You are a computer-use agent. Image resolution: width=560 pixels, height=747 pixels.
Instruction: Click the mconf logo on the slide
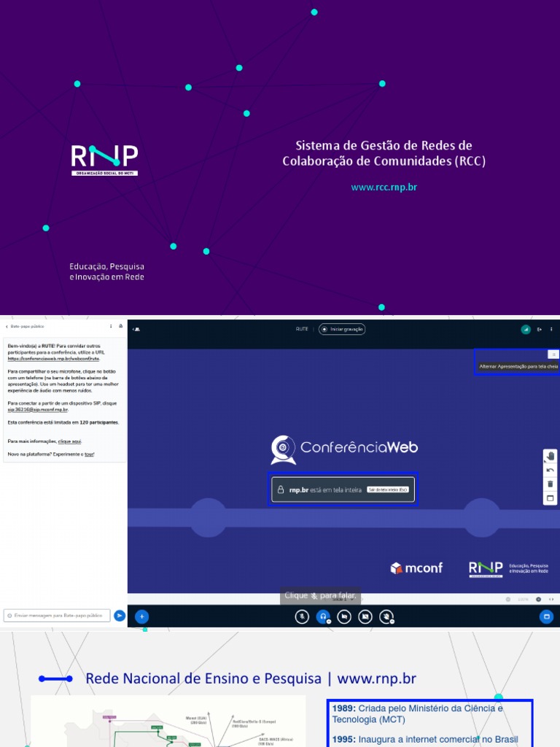416,568
